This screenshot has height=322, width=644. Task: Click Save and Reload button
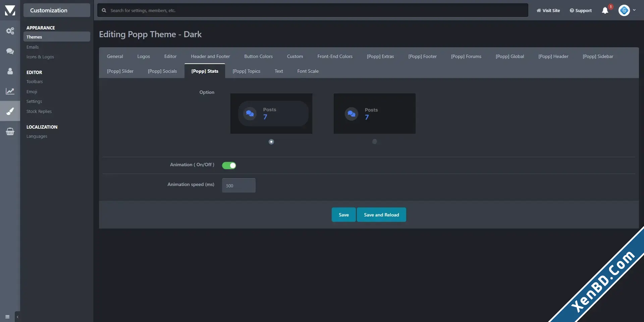381,215
